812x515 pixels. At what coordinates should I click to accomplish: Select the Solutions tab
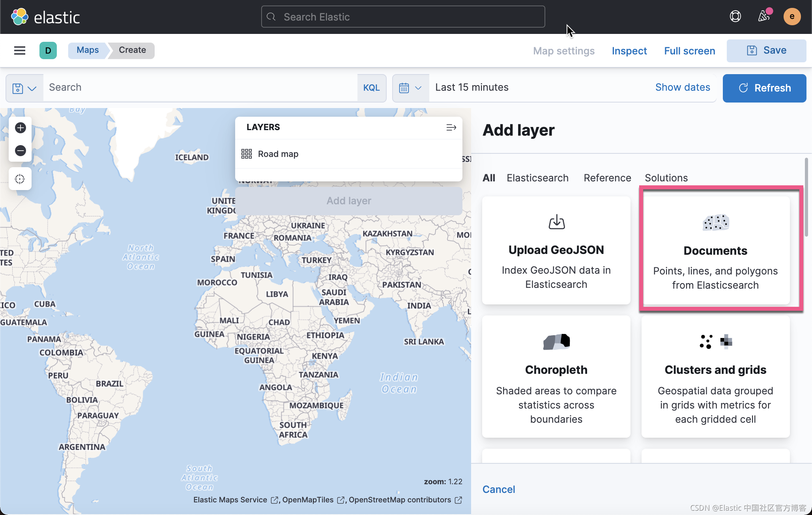tap(666, 178)
